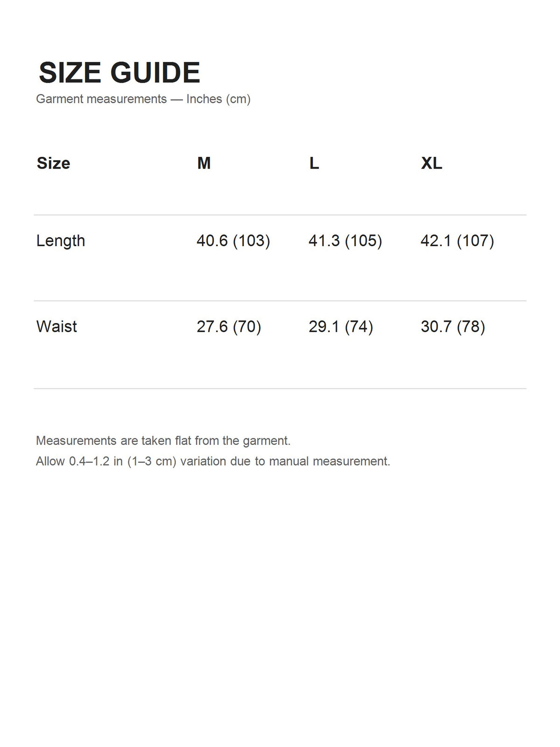This screenshot has width=560, height=747.
Task: Click the word GUIDE in the title
Action: coord(155,73)
